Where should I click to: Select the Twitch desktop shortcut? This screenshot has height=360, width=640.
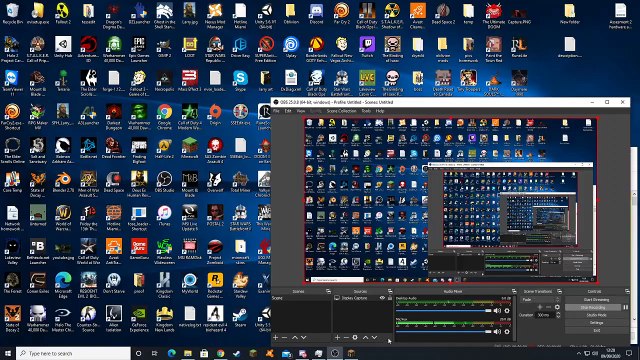click(367, 47)
